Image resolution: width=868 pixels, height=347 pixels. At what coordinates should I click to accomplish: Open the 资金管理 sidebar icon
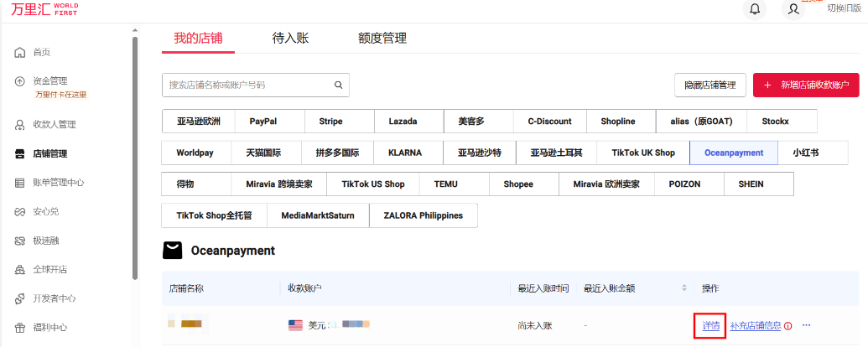[x=20, y=81]
